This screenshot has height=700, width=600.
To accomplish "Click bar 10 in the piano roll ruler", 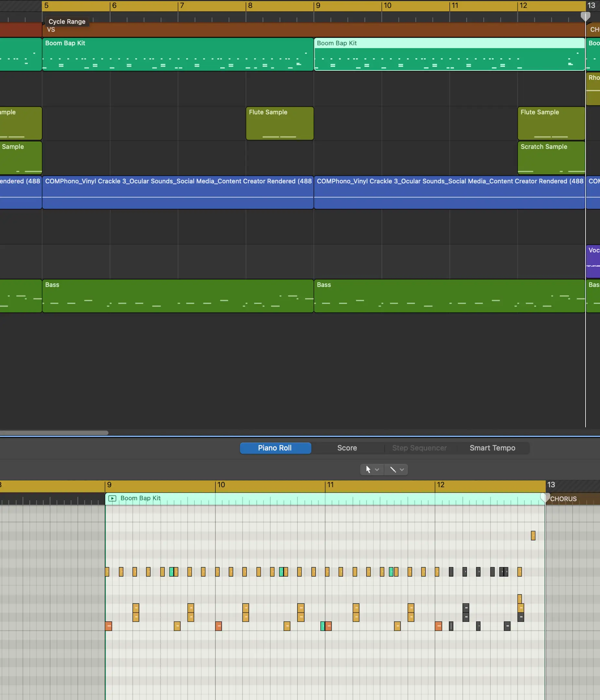I will click(x=221, y=485).
